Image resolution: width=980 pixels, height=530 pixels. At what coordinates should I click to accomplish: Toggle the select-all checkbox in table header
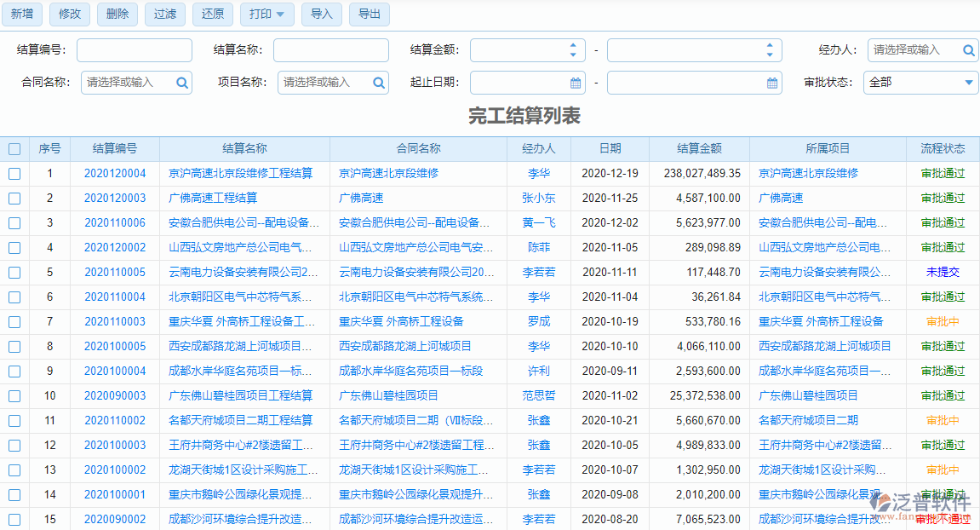coord(14,148)
